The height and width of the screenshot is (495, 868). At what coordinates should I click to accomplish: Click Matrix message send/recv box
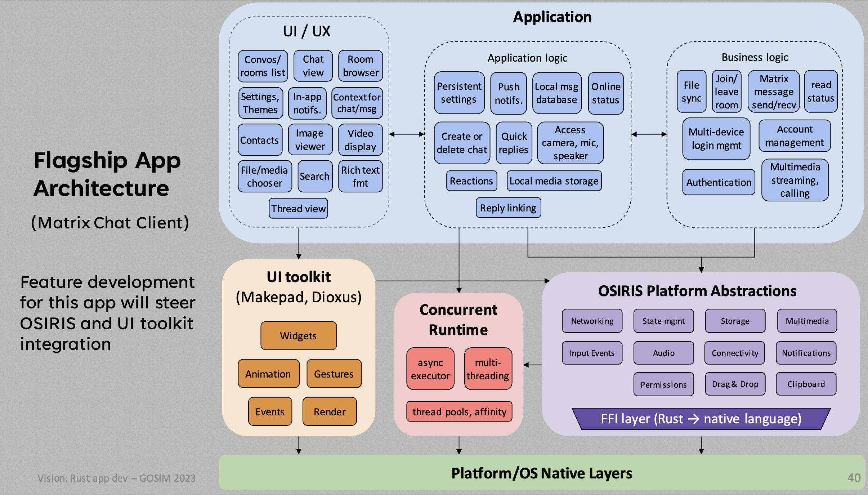(x=773, y=92)
